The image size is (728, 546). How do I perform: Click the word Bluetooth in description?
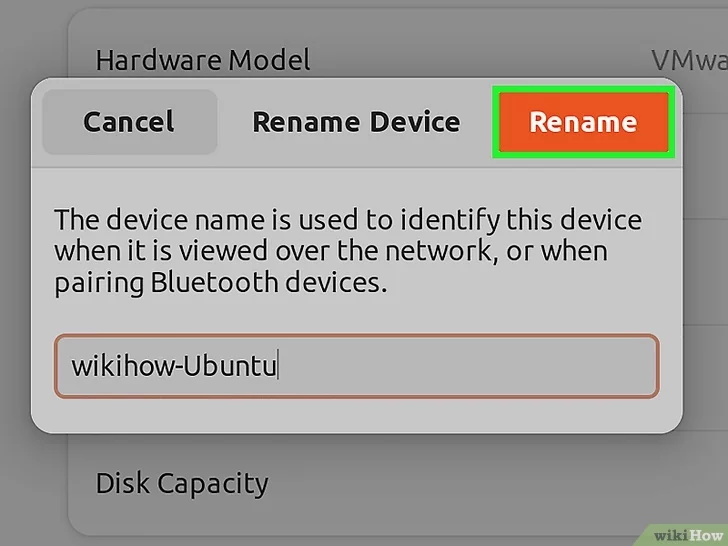coord(214,282)
